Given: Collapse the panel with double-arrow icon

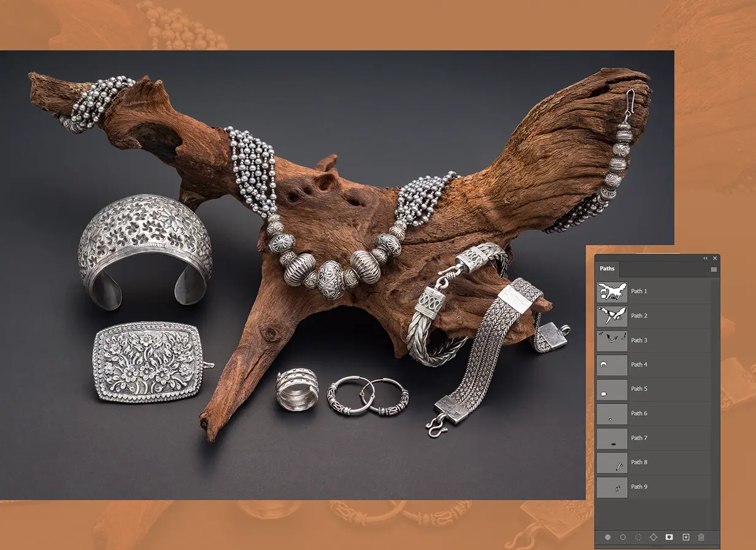Looking at the screenshot, I should tap(706, 258).
